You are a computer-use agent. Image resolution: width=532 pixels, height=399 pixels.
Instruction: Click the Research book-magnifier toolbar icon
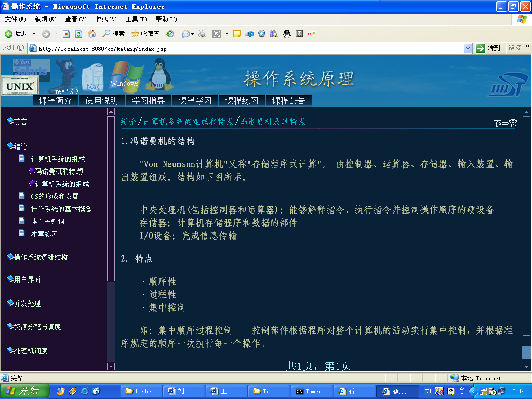tap(274, 34)
